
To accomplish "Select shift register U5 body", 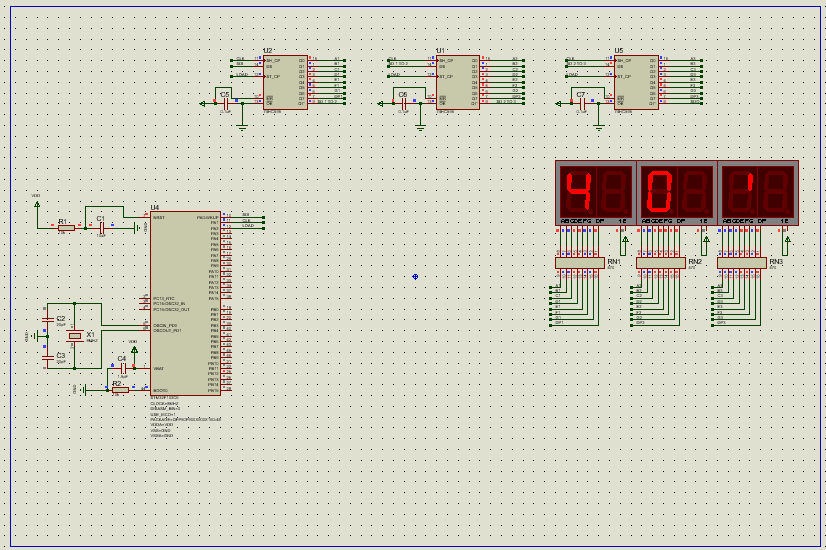I will (x=636, y=82).
